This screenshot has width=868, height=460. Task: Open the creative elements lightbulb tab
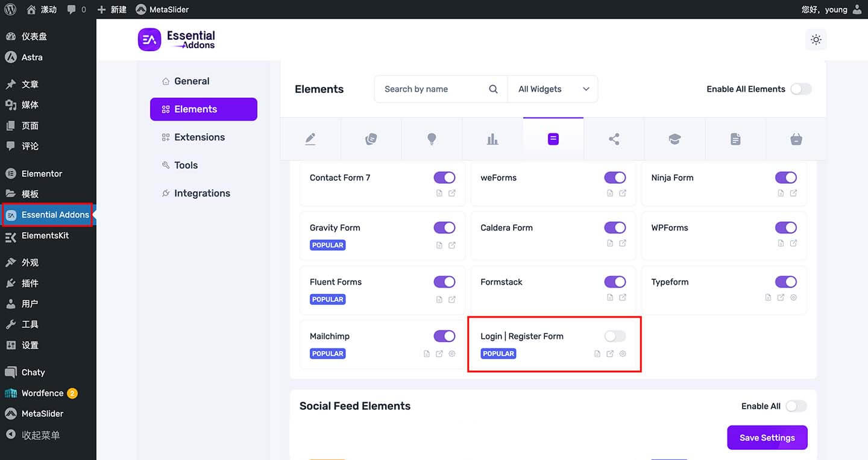[432, 139]
